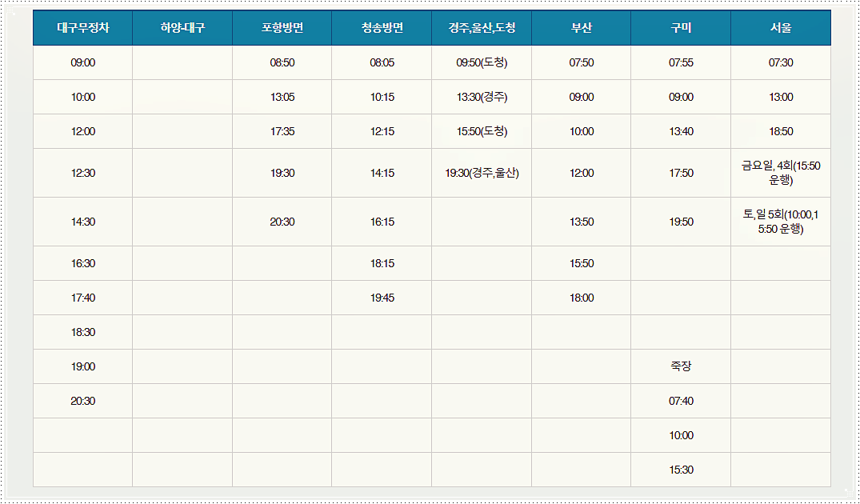860x504 pixels.
Task: Click 09:00 time under 부산
Action: pos(582,97)
